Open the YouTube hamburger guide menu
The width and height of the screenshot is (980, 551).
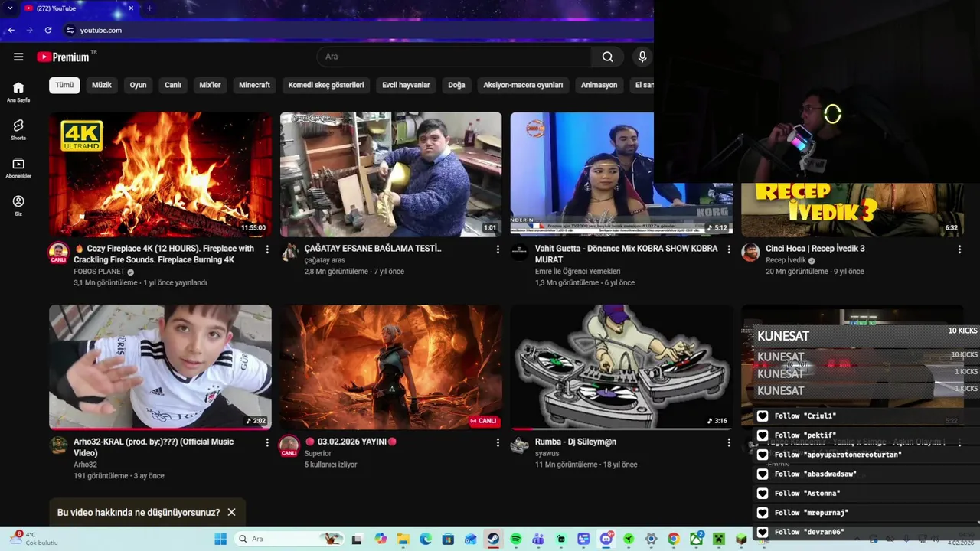[18, 57]
